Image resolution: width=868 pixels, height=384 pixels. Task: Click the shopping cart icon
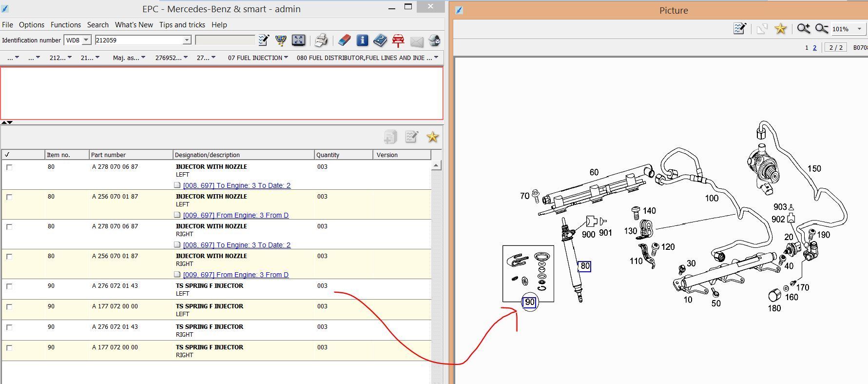281,40
